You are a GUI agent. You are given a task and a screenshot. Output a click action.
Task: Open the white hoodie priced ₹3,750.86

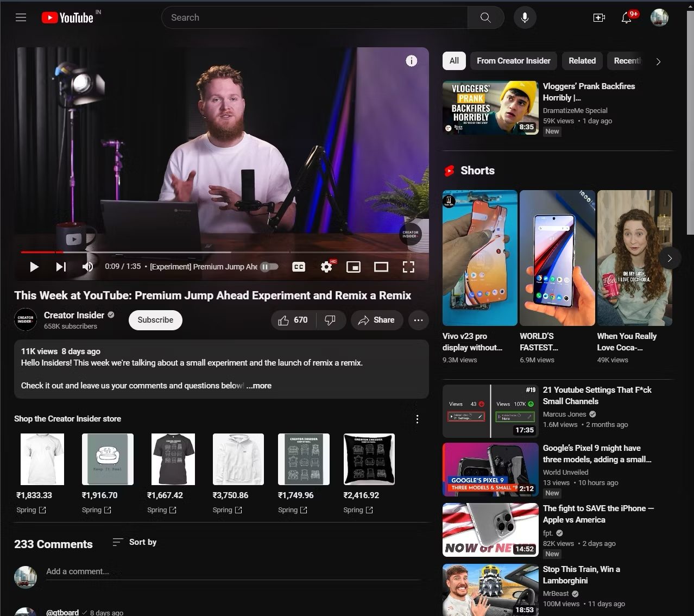[x=238, y=459]
